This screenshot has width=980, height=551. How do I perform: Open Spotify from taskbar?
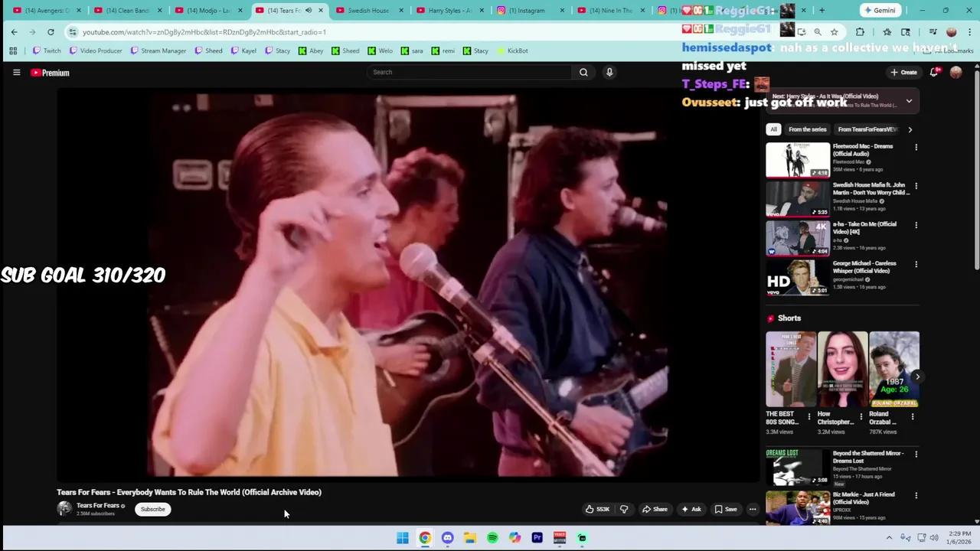pyautogui.click(x=492, y=538)
